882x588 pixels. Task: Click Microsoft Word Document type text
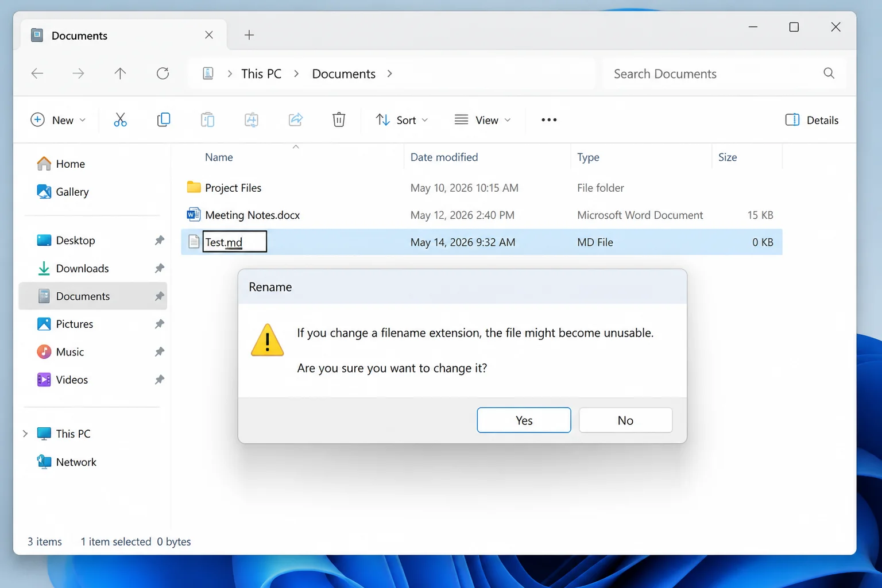640,215
